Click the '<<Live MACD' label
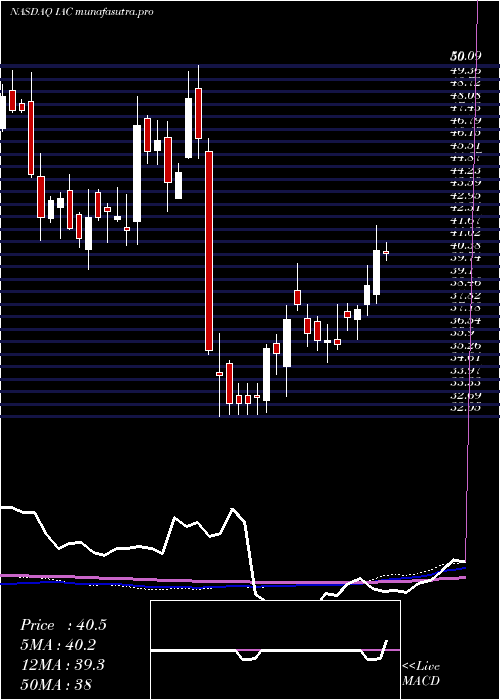The height and width of the screenshot is (700, 500). tap(421, 674)
